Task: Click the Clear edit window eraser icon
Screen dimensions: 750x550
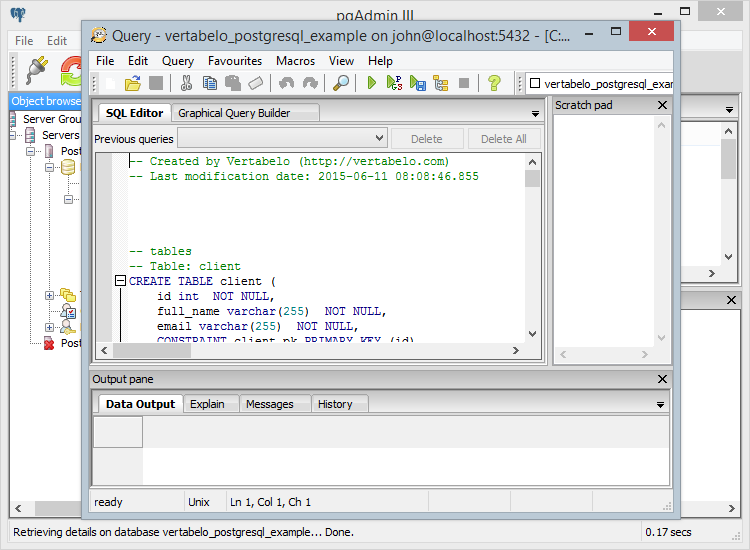Action: tap(256, 83)
